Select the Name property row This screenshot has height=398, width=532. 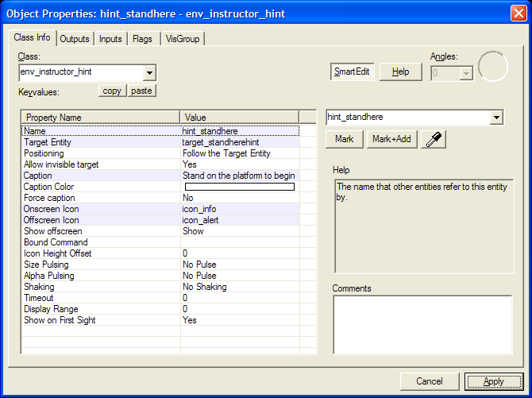tap(160, 131)
